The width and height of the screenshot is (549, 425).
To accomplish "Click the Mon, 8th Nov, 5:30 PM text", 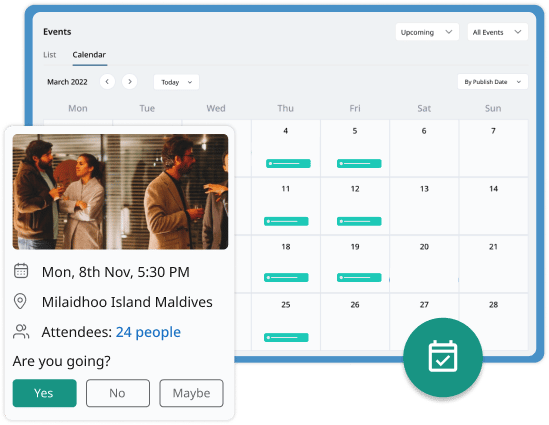I will click(116, 272).
